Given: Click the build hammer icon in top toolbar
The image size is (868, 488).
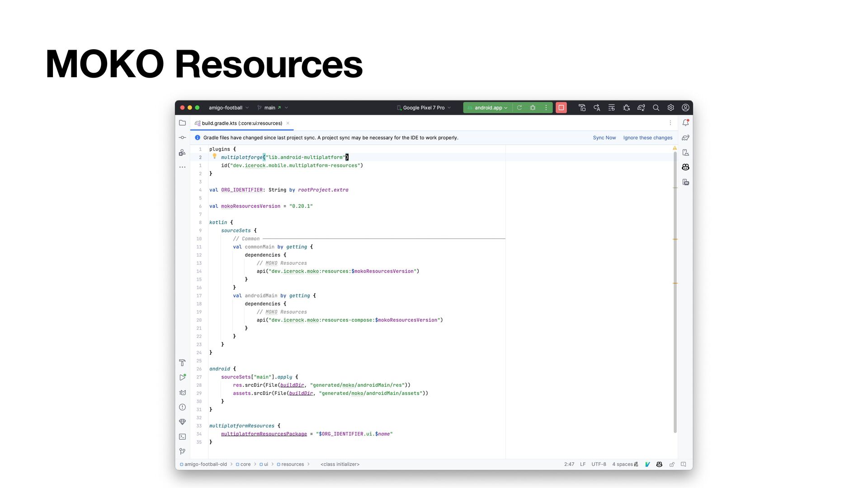Looking at the screenshot, I should click(582, 108).
